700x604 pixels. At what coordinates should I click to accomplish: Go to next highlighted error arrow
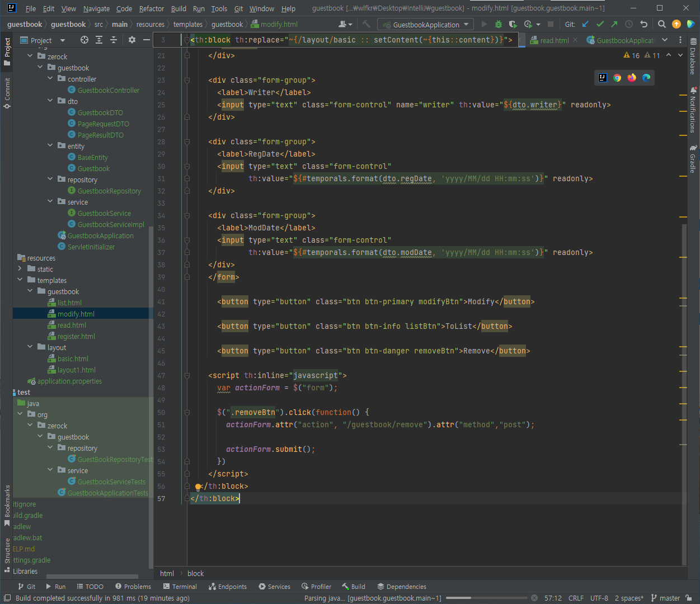tap(680, 55)
